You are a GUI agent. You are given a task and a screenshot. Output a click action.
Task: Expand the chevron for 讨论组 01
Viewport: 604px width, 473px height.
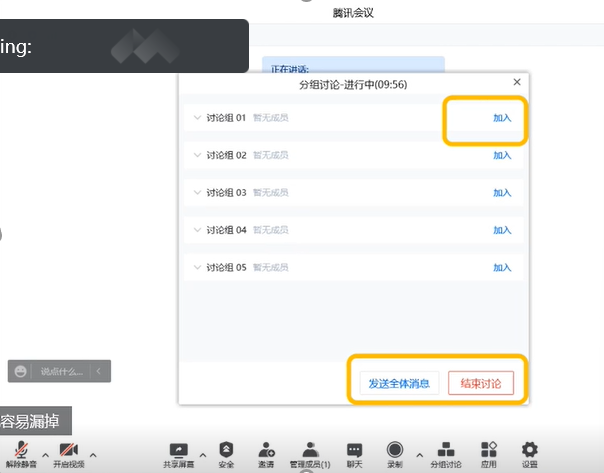[x=196, y=118]
